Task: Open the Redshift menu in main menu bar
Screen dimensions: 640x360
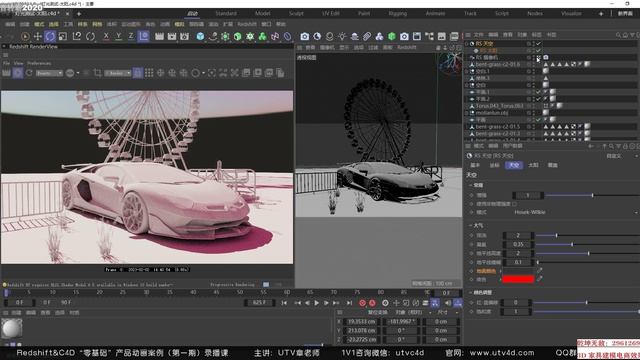Action: [x=247, y=24]
